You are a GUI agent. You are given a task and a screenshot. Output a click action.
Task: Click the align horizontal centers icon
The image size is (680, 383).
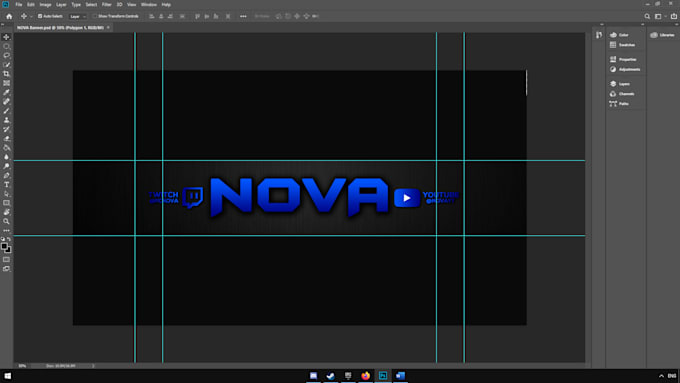[161, 16]
